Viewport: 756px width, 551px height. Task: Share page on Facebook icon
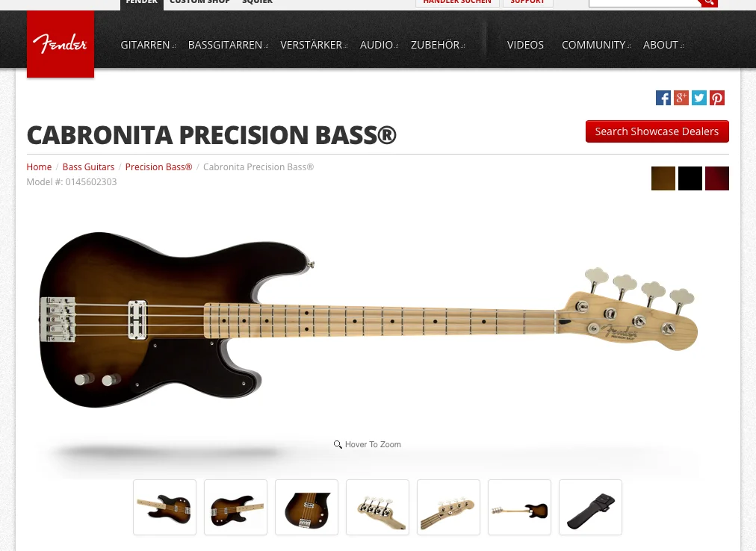click(663, 98)
